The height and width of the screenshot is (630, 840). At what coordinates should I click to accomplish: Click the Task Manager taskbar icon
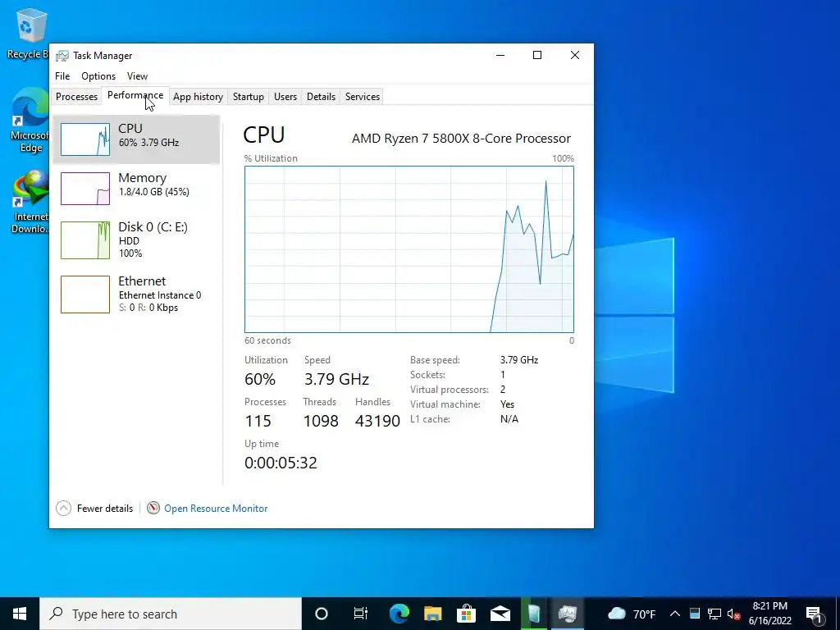[x=568, y=614]
